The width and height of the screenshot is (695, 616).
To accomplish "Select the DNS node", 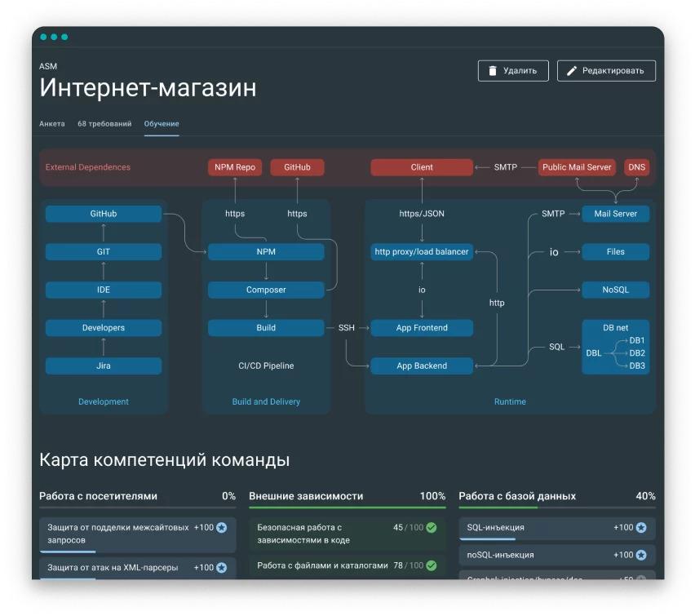I will [636, 167].
